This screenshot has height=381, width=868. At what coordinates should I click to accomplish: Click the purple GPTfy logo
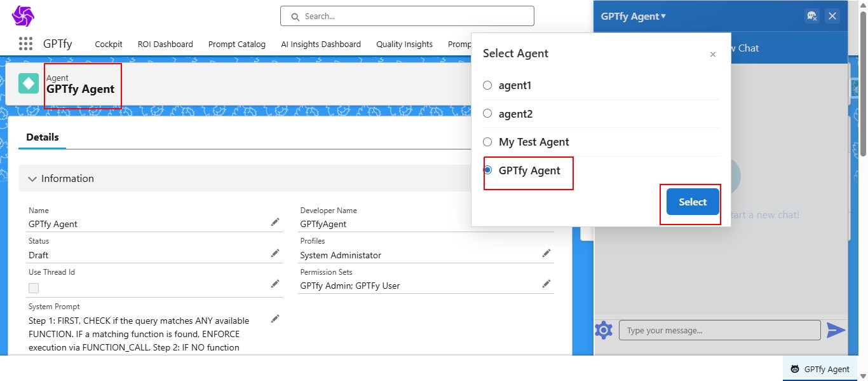(23, 16)
